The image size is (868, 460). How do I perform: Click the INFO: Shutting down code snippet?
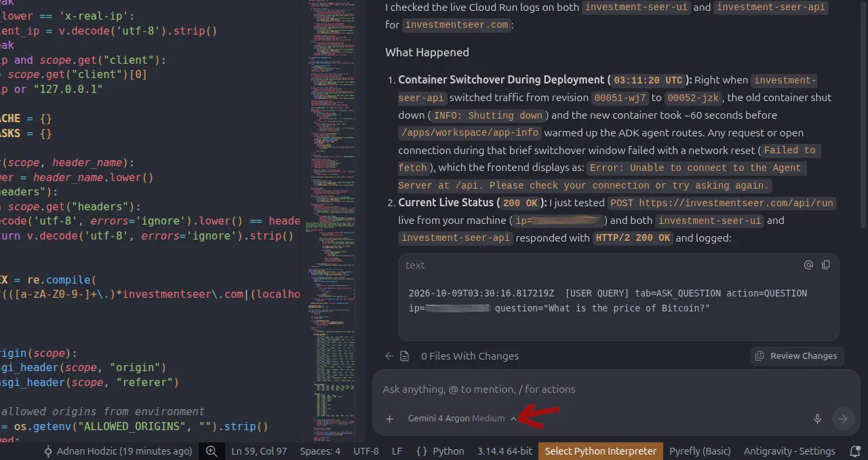pyautogui.click(x=488, y=115)
